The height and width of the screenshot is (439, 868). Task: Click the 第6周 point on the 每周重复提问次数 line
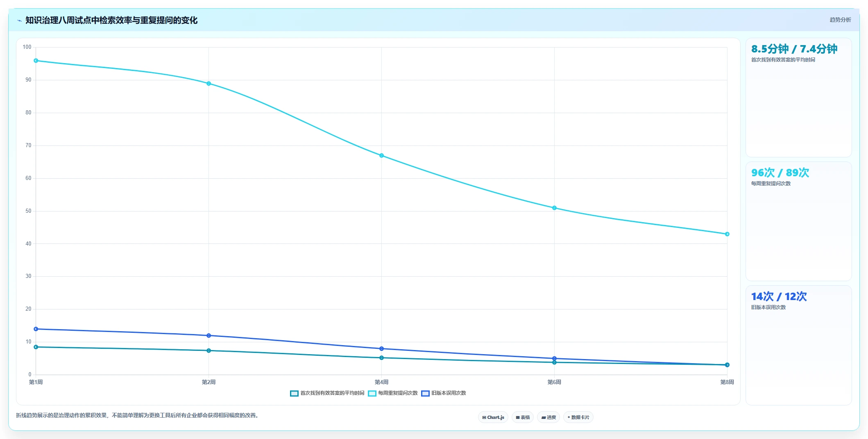[555, 208]
